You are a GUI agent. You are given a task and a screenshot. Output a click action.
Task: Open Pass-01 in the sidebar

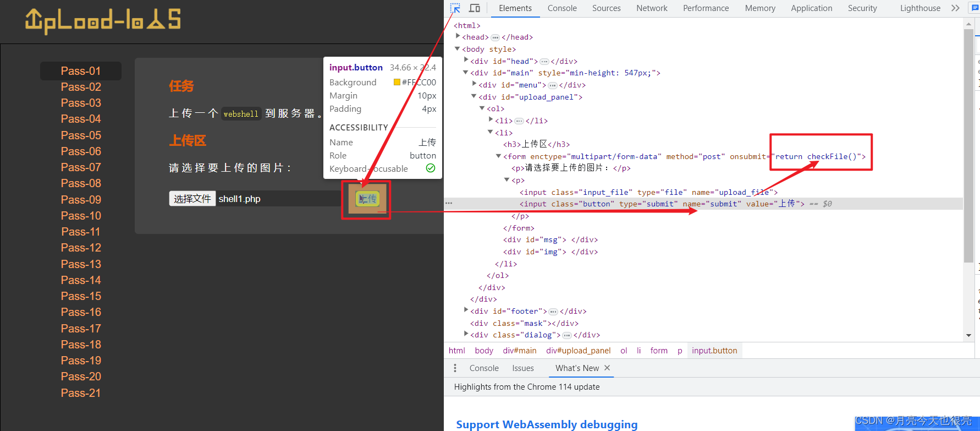pyautogui.click(x=81, y=71)
